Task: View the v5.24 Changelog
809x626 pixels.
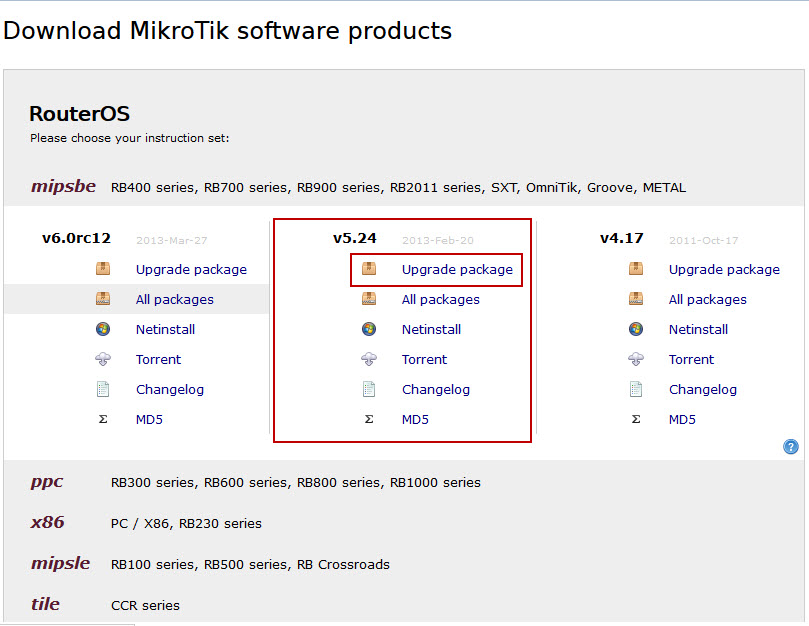Action: point(436,390)
